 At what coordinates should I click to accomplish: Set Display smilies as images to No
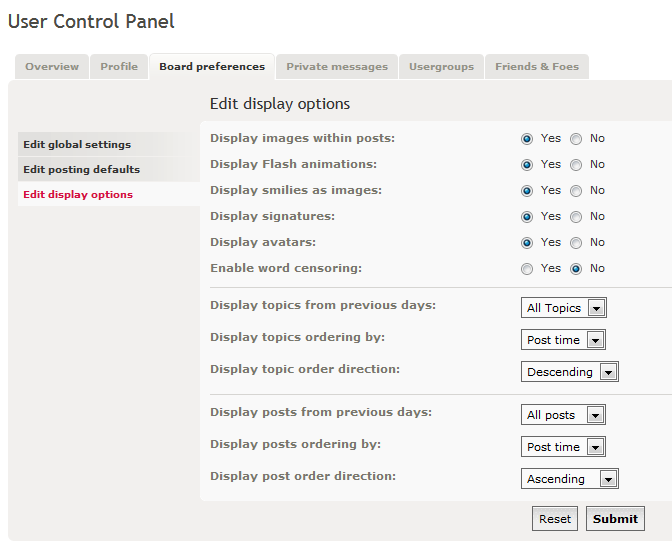pyautogui.click(x=576, y=191)
